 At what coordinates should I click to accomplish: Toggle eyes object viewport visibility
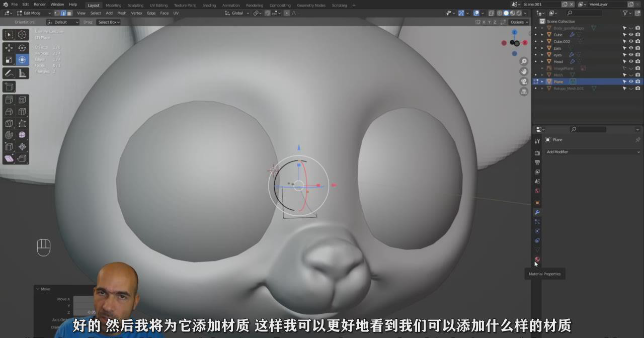(631, 55)
